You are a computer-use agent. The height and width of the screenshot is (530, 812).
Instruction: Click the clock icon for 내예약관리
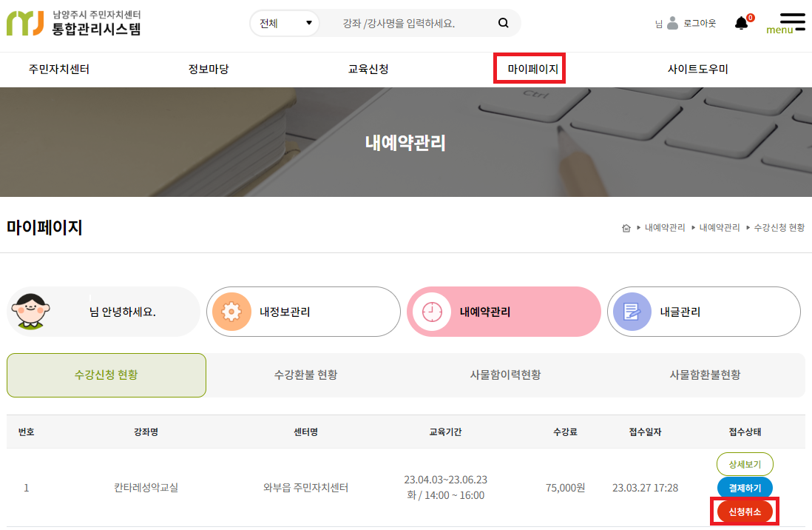point(432,312)
